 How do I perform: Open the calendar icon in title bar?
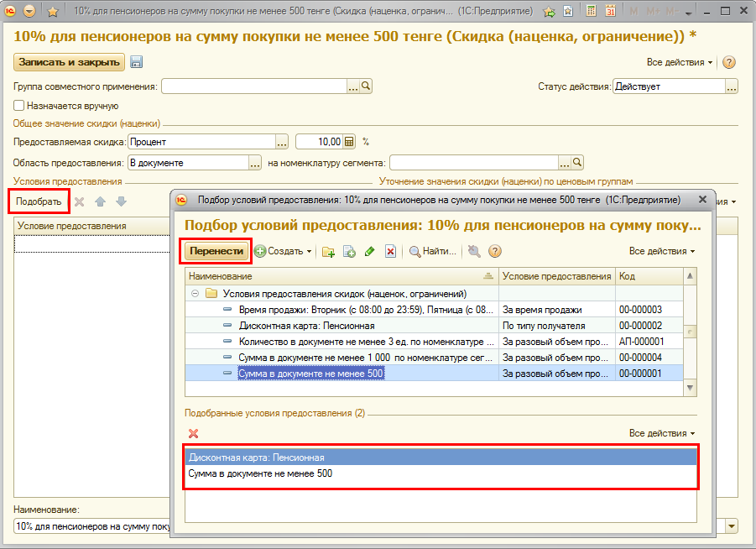[610, 12]
